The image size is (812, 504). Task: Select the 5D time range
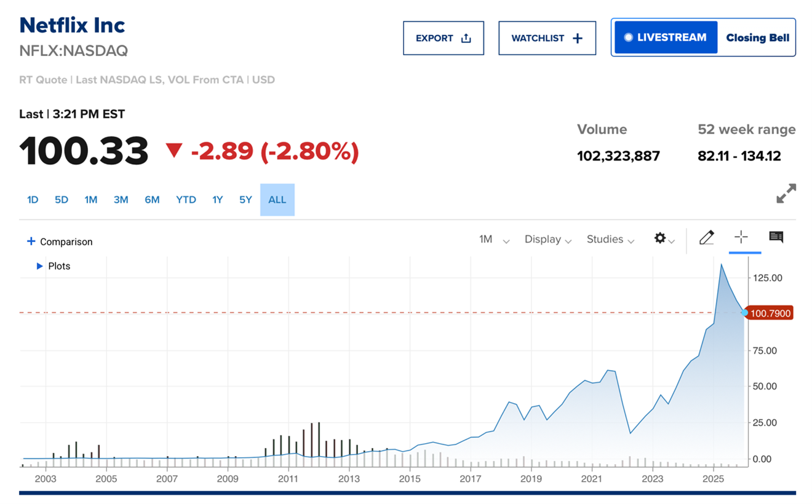[62, 200]
